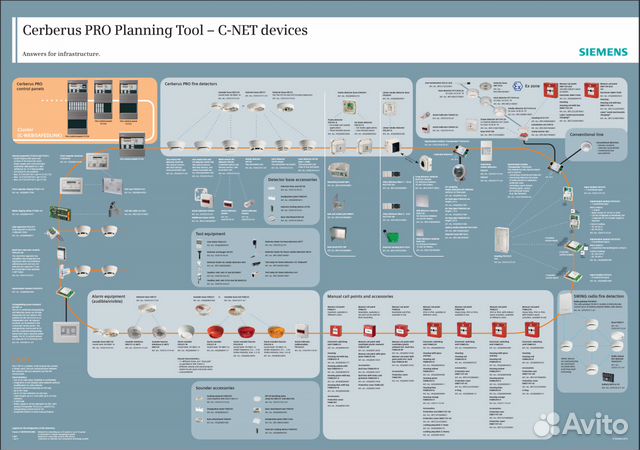The width and height of the screenshot is (640, 450).
Task: Click the orange amber beacon in Alarm equipment
Action: [275, 332]
